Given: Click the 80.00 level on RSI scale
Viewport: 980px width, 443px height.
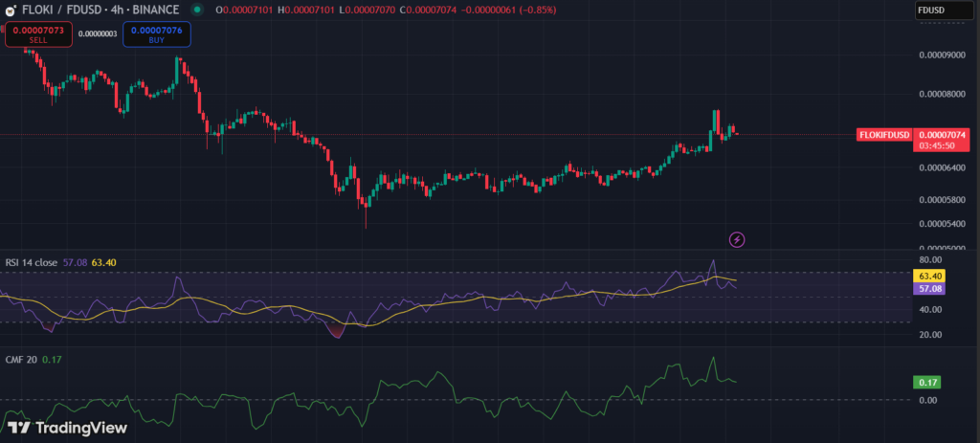Looking at the screenshot, I should (x=929, y=259).
